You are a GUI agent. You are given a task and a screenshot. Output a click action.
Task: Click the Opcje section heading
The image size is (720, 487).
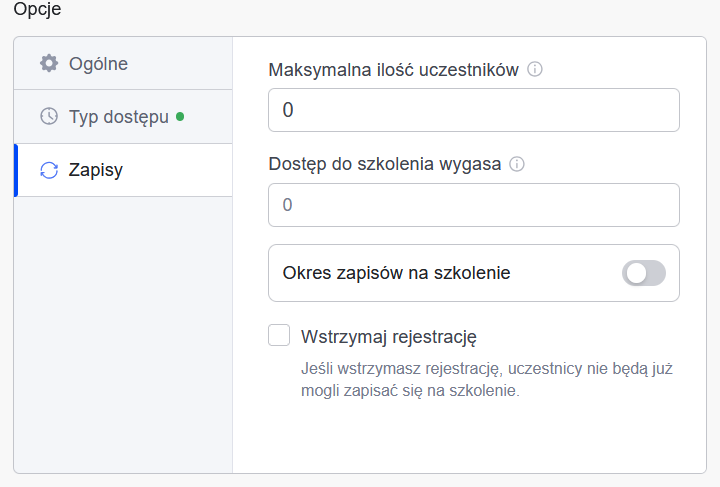[37, 9]
